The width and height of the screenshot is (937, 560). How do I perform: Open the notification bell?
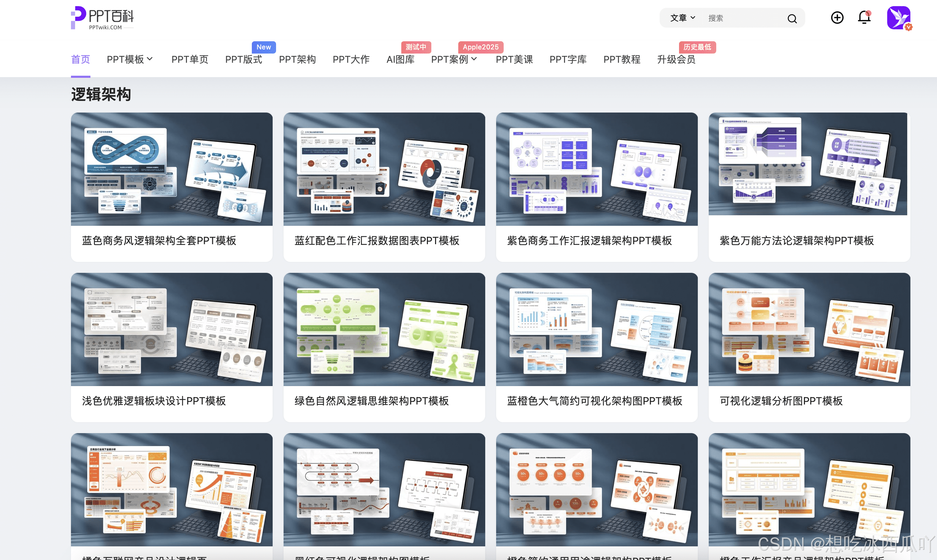tap(864, 18)
